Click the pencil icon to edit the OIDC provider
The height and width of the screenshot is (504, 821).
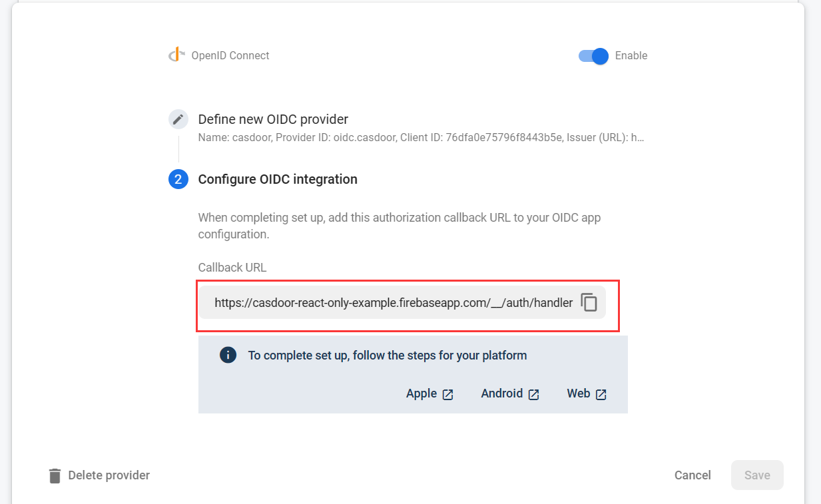pos(178,119)
